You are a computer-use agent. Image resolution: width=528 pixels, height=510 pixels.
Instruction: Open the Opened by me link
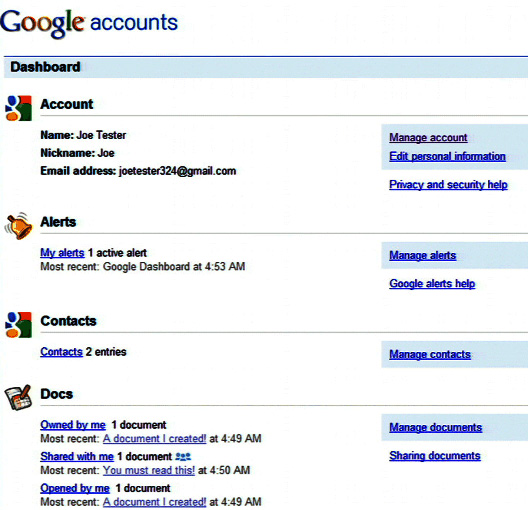point(75,488)
